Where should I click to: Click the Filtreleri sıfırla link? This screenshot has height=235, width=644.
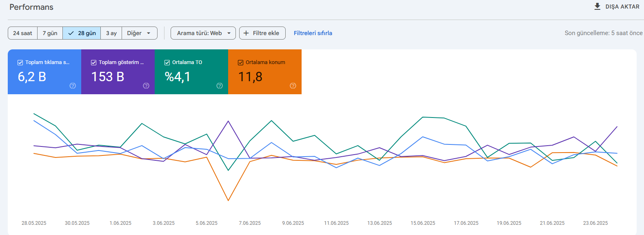click(313, 33)
